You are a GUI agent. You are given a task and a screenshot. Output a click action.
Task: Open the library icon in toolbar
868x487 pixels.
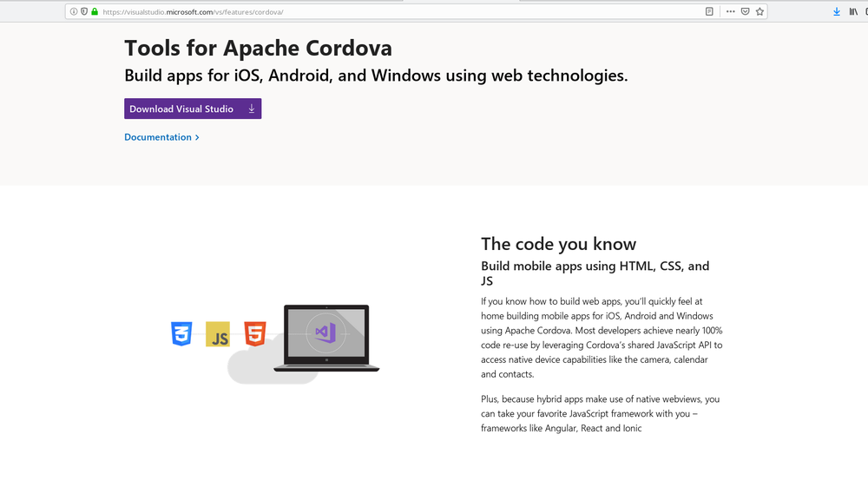(x=853, y=11)
